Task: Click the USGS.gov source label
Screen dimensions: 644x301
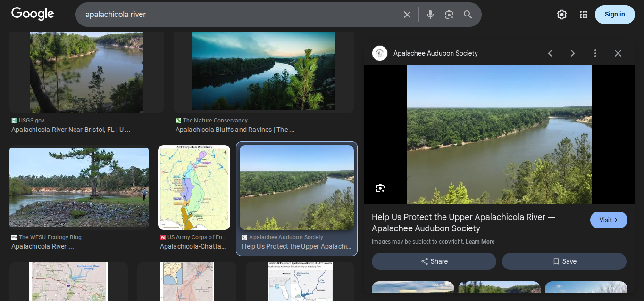Action: 32,121
